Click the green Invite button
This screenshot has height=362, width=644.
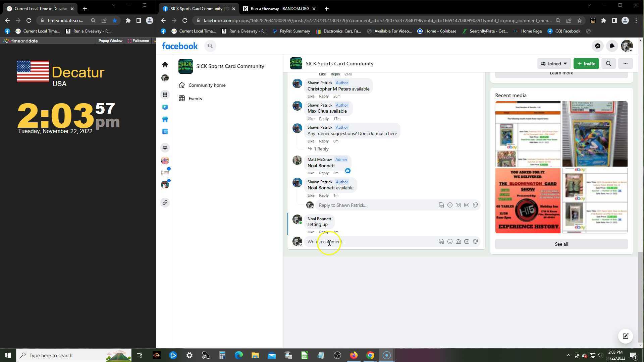[586, 64]
